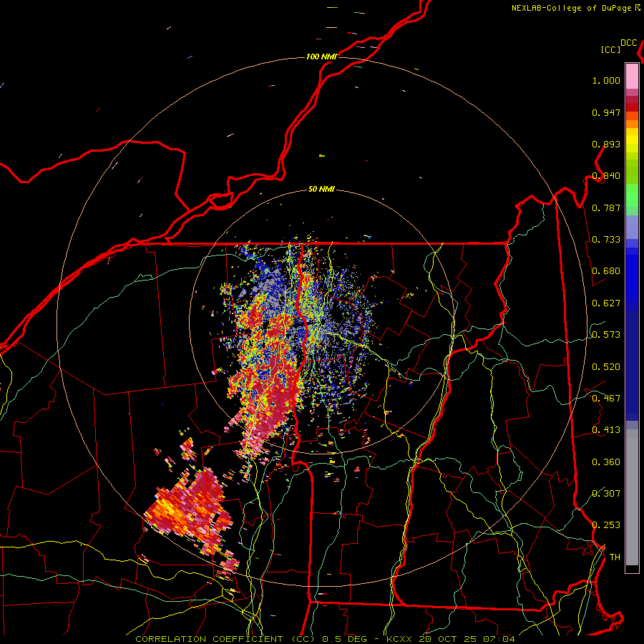This screenshot has width=644, height=644.
Task: Click the 07:04 timestamp at bottom
Action: (x=499, y=639)
